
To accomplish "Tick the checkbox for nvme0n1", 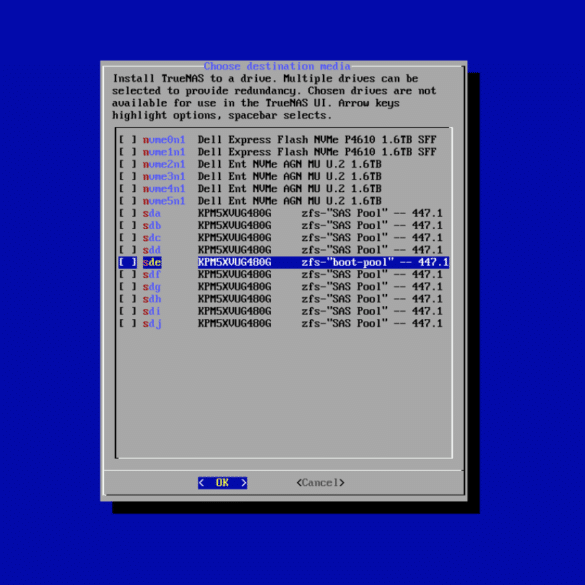I will (128, 140).
